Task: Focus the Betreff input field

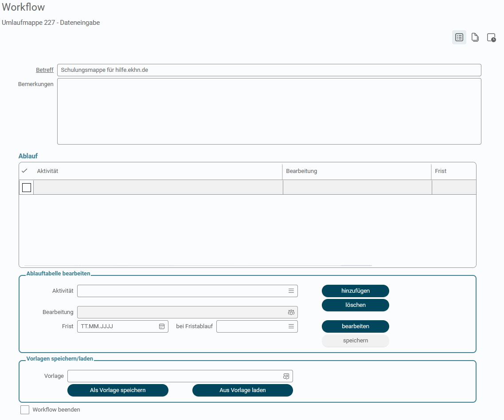Action: point(270,70)
